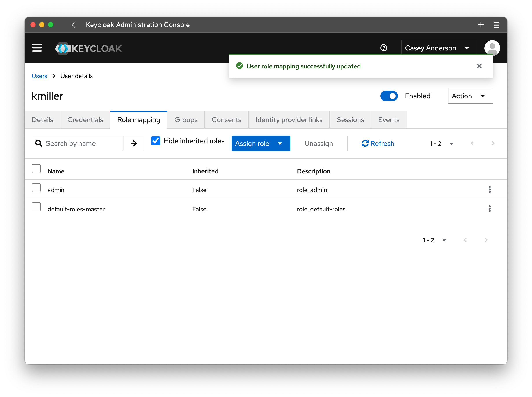Uncheck Hide inherited roles checkbox

pos(155,141)
